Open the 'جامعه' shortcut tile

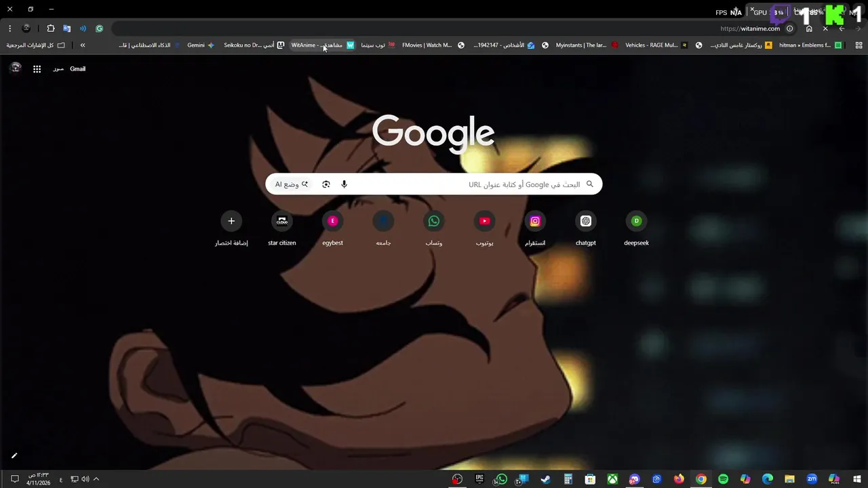pos(383,228)
